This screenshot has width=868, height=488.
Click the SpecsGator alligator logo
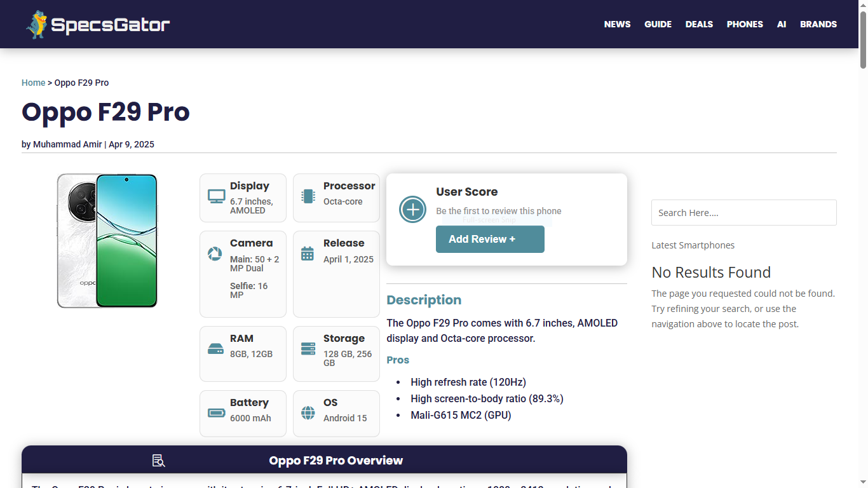tap(37, 25)
